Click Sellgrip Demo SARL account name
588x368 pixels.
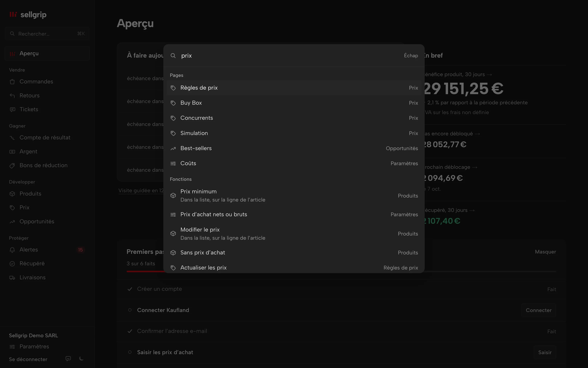pos(34,335)
